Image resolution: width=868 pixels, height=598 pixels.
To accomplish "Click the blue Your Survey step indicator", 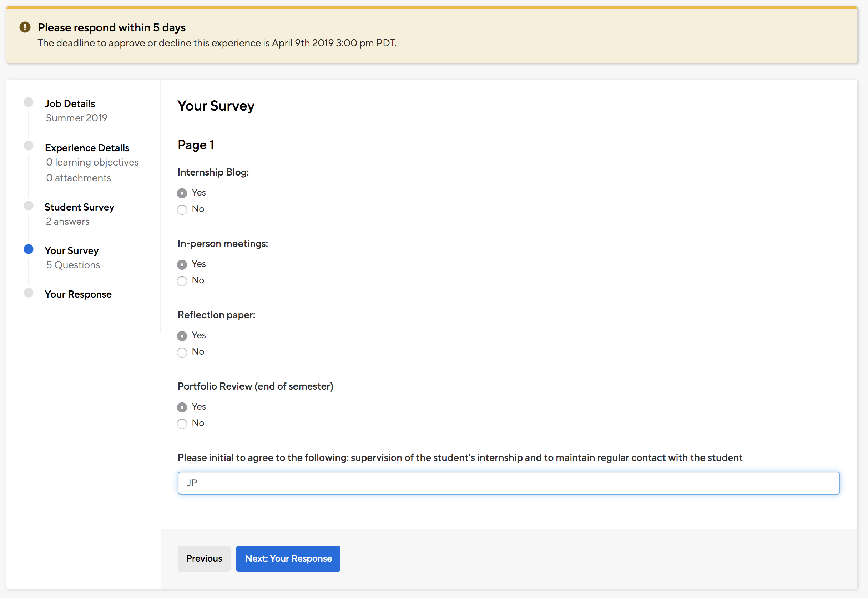I will click(x=29, y=249).
